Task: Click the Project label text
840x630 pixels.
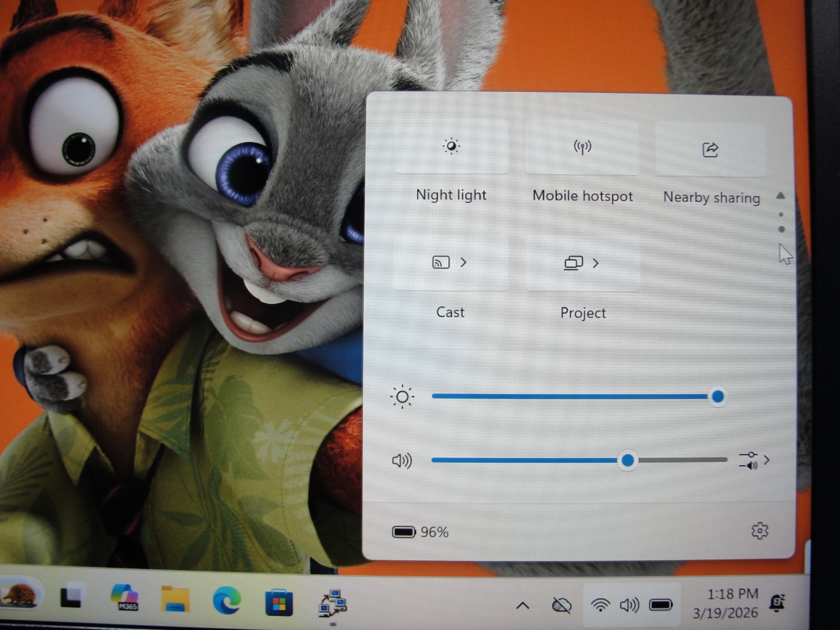Action: [x=583, y=313]
